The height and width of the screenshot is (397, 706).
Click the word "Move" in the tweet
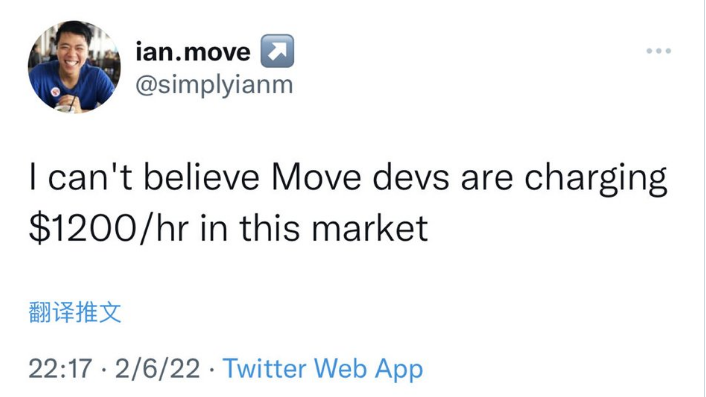pos(316,177)
